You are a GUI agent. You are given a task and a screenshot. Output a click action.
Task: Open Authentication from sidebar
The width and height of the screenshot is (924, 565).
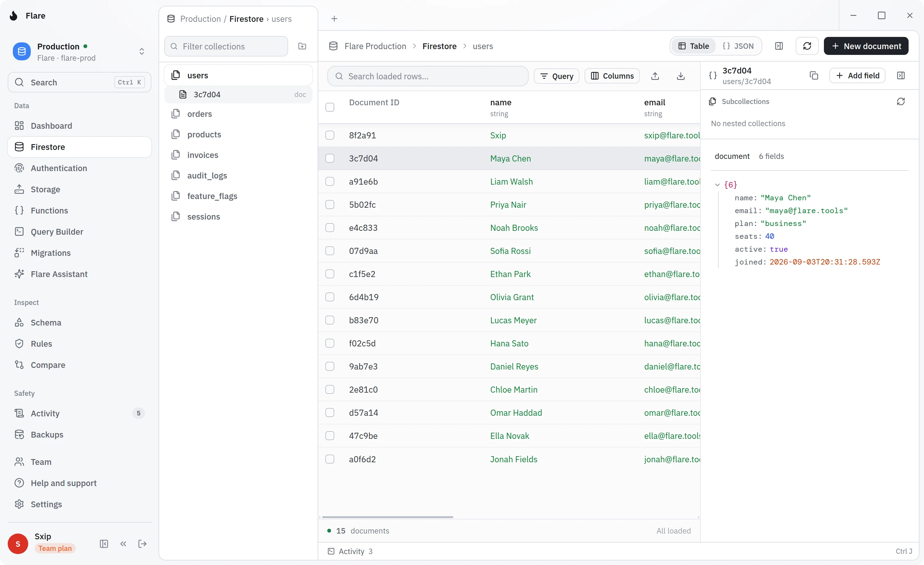click(x=80, y=168)
